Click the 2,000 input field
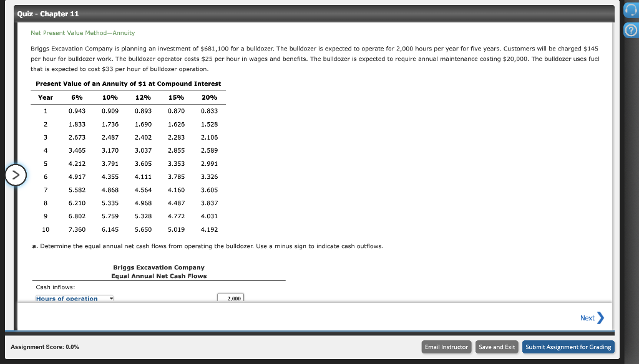The height and width of the screenshot is (364, 639). (230, 298)
